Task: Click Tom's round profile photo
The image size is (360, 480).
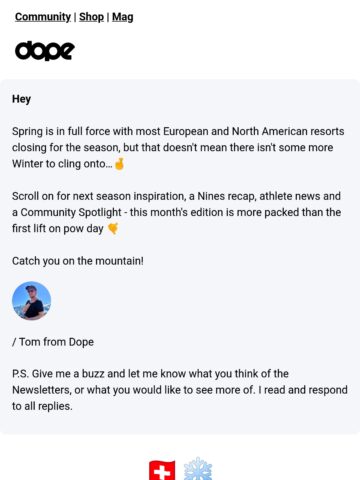Action: point(32,301)
